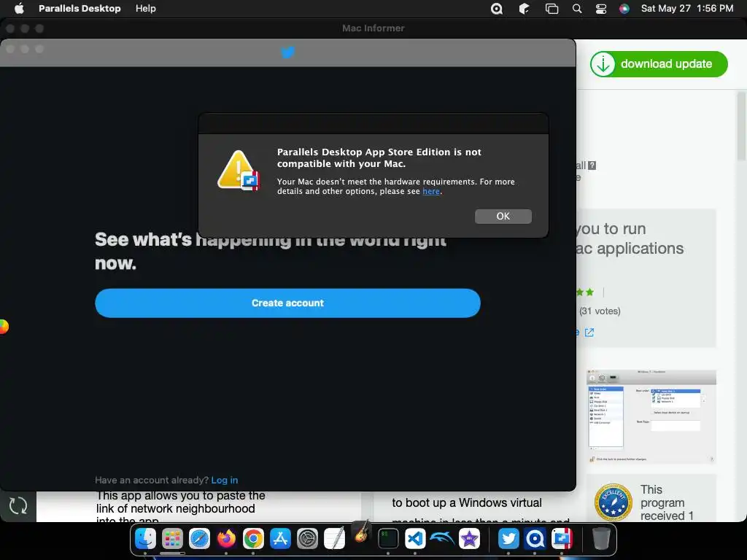Click the "See what's happening" headline in Twitter
Screen dimensions: 747x560
click(x=270, y=251)
